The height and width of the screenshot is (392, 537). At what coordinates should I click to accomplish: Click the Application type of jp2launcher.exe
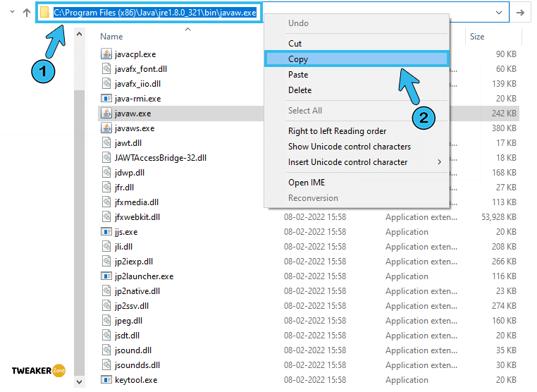(407, 276)
